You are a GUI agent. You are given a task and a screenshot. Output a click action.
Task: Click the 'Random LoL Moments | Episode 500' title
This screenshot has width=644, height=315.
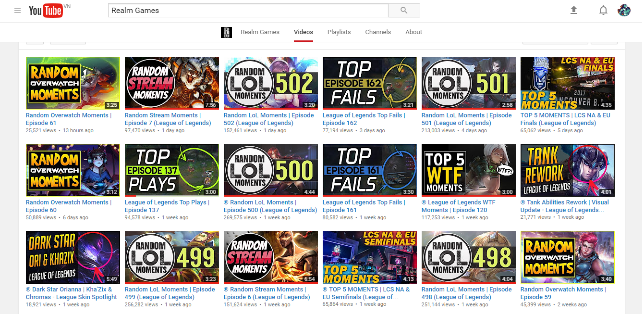(x=270, y=206)
